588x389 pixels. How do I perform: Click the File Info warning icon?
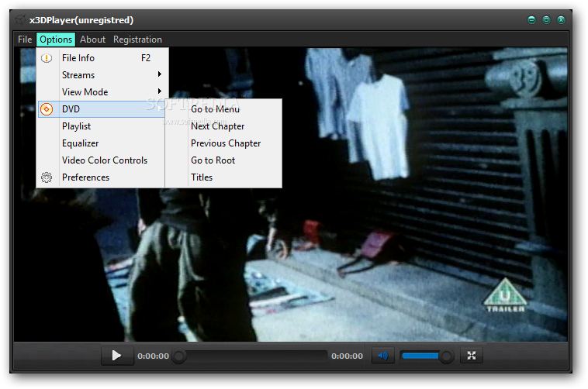pyautogui.click(x=47, y=58)
